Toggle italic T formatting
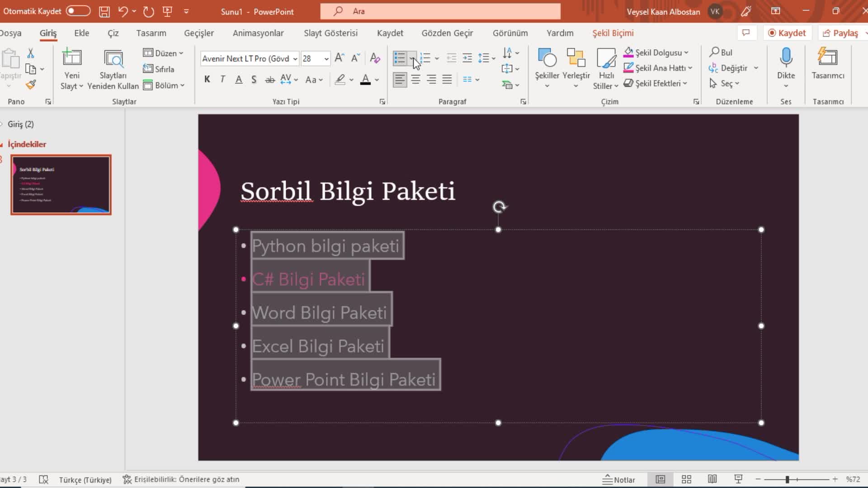Image resolution: width=868 pixels, height=488 pixels. pos(222,80)
